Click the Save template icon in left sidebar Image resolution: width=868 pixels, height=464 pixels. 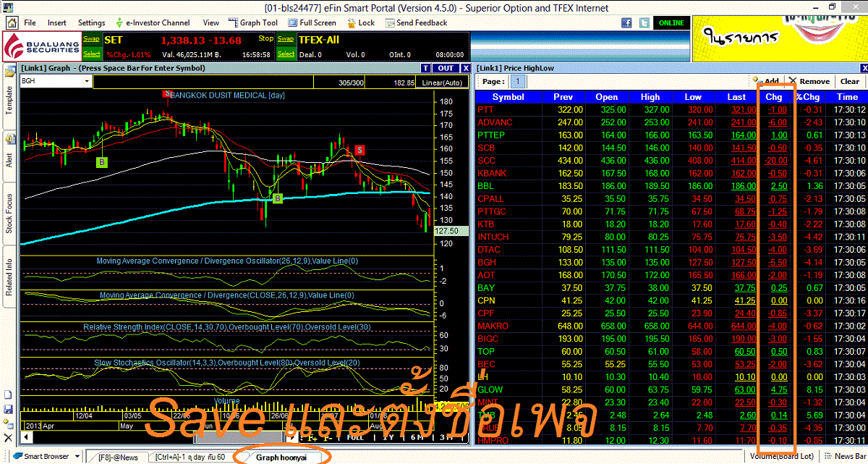8,409
